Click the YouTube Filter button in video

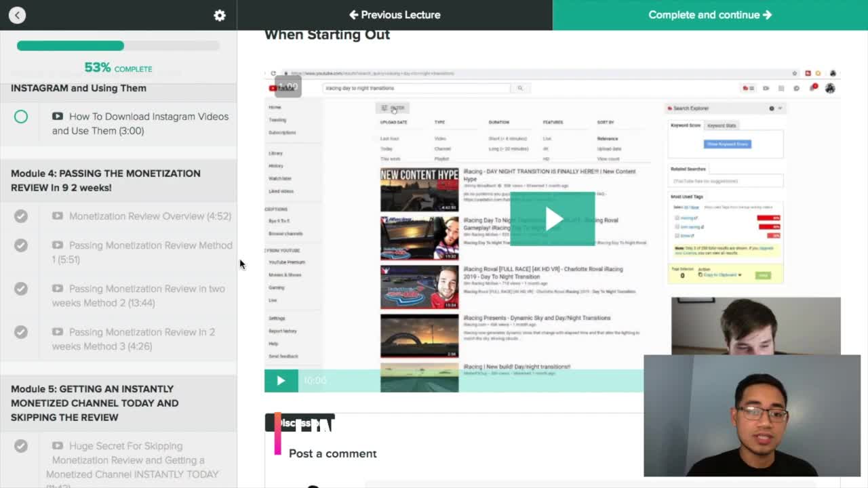point(393,108)
